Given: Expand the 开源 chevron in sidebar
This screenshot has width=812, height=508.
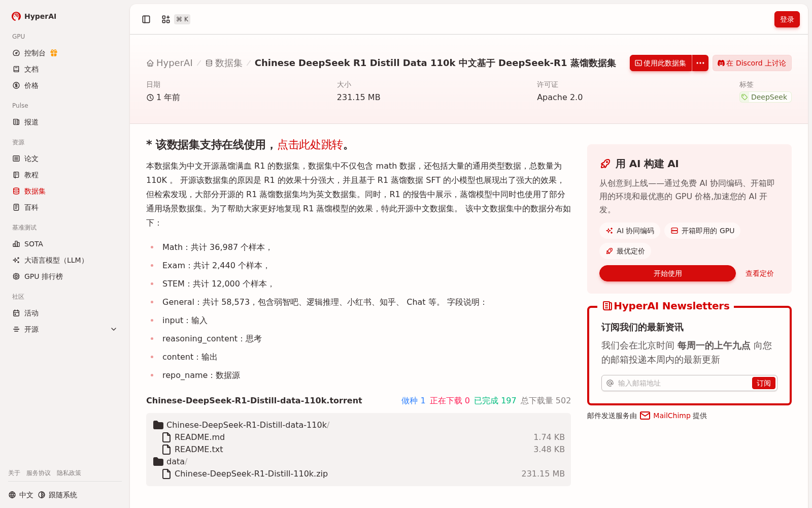Looking at the screenshot, I should tap(114, 329).
